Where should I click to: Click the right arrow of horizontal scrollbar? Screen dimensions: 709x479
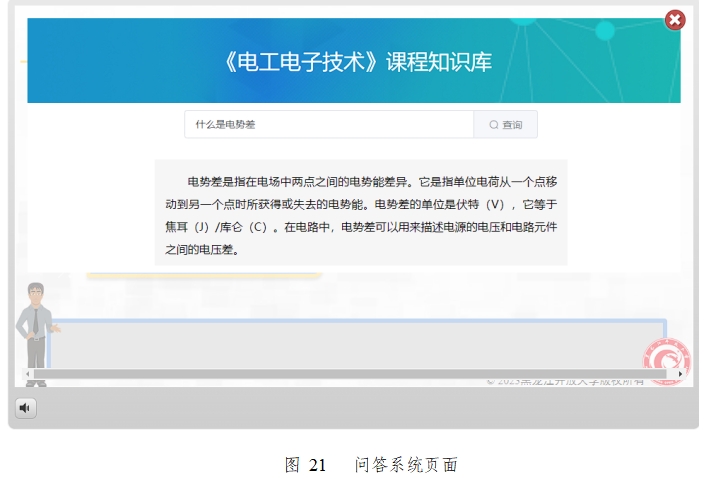[x=680, y=374]
